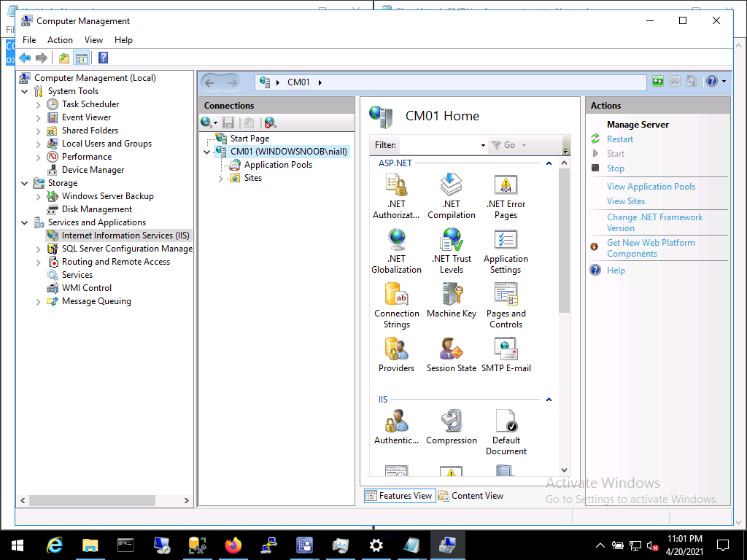The image size is (747, 560).
Task: Click Change .NET Framework Version link
Action: [x=654, y=222]
